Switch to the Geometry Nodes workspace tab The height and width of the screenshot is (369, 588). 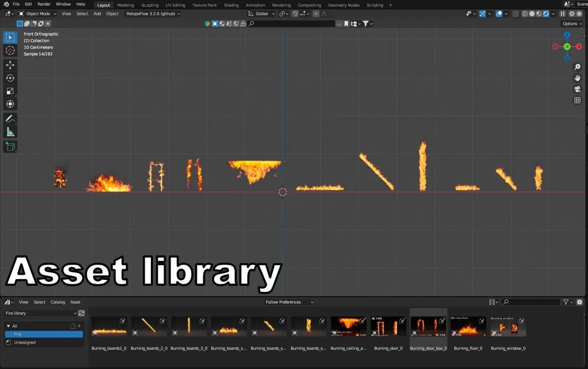[343, 5]
